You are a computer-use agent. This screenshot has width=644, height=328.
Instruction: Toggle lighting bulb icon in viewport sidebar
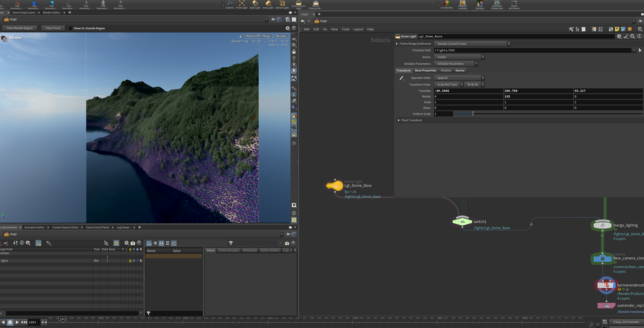[x=294, y=71]
